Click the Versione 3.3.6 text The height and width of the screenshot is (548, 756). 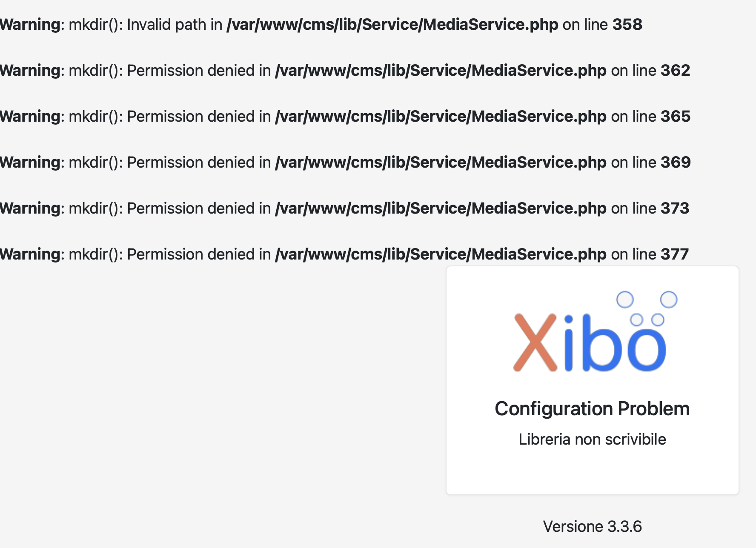point(592,526)
